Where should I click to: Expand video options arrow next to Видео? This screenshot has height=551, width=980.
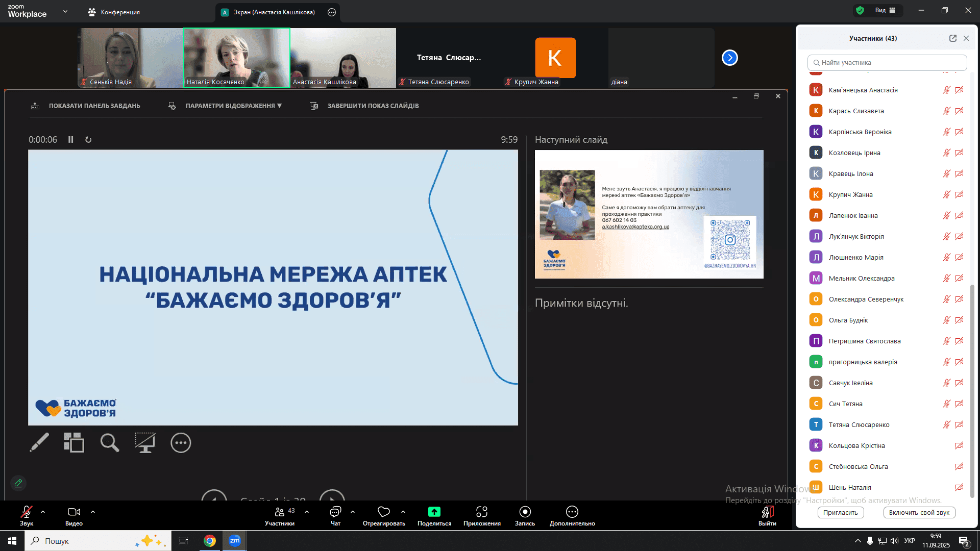[93, 511]
